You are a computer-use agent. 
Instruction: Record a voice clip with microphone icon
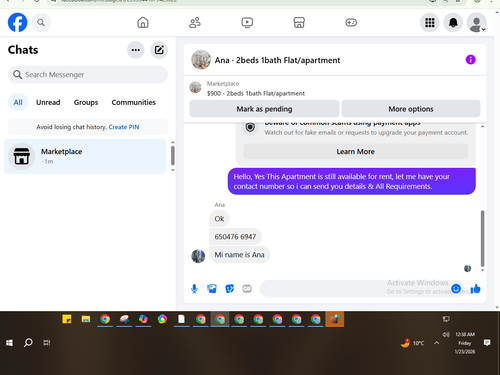(x=194, y=289)
